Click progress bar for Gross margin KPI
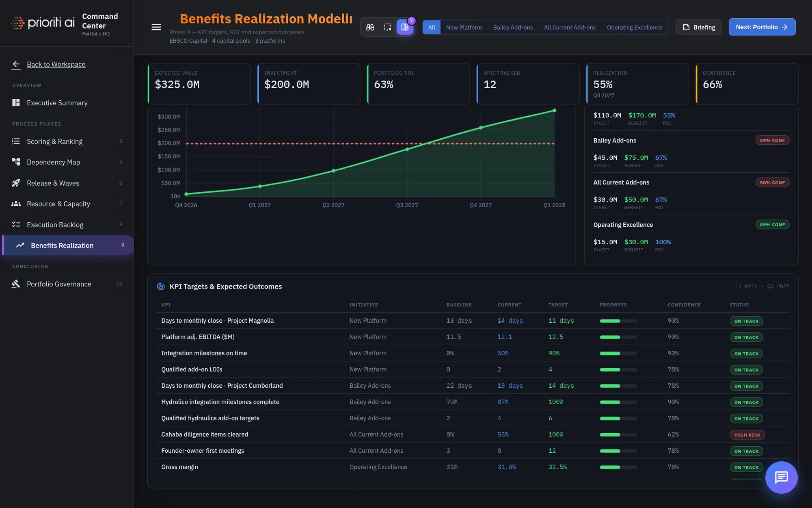Viewport: 812px width, 508px height. [618, 467]
